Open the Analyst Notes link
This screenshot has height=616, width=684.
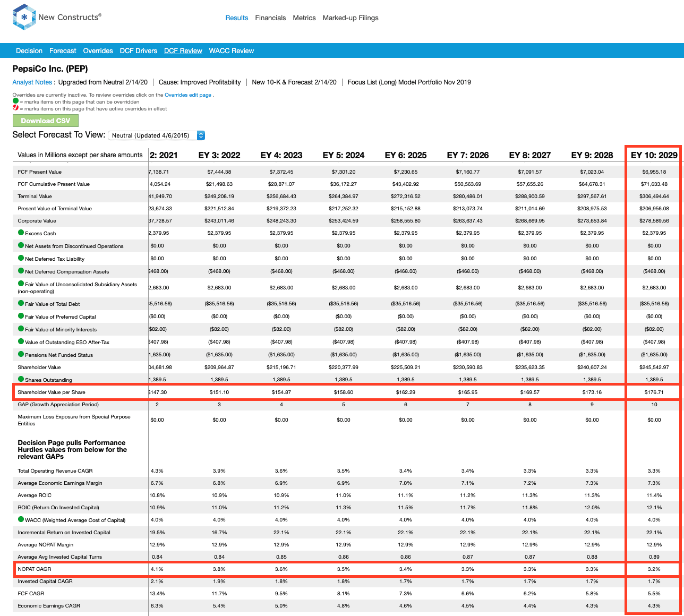pos(32,82)
